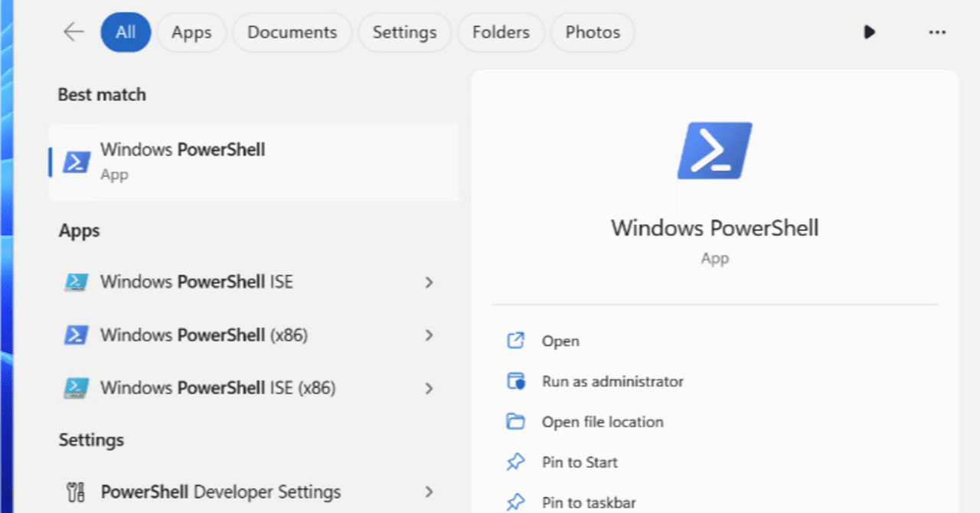Switch to the Documents filter tab
This screenshot has width=980, height=513.
292,32
